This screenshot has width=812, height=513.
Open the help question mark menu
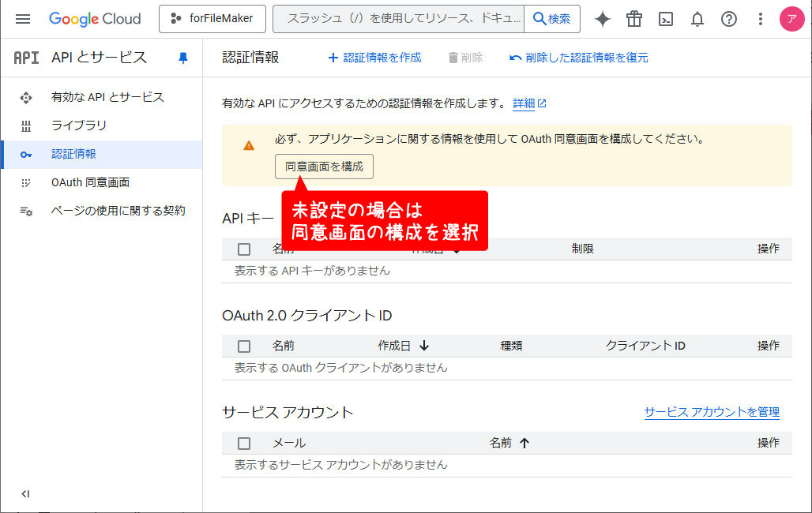coord(728,19)
